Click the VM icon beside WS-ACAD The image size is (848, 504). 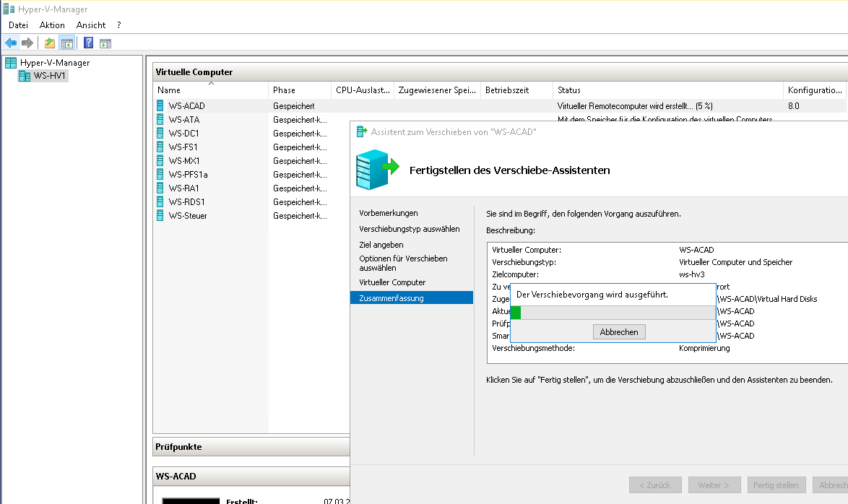[160, 105]
